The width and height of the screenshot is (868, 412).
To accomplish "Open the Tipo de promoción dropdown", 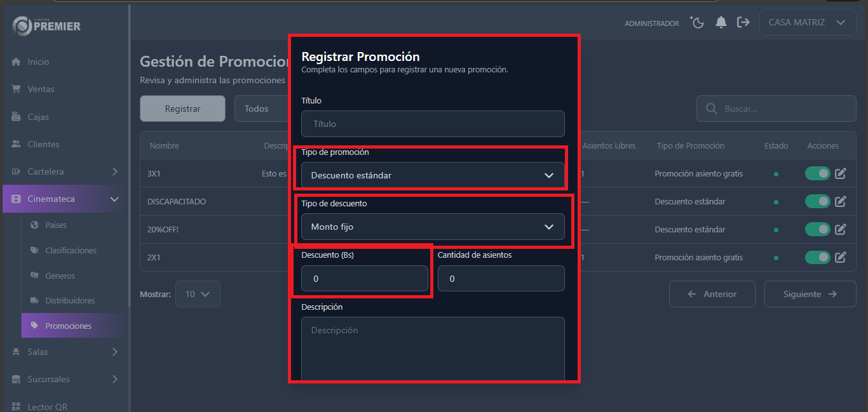I will coord(433,175).
